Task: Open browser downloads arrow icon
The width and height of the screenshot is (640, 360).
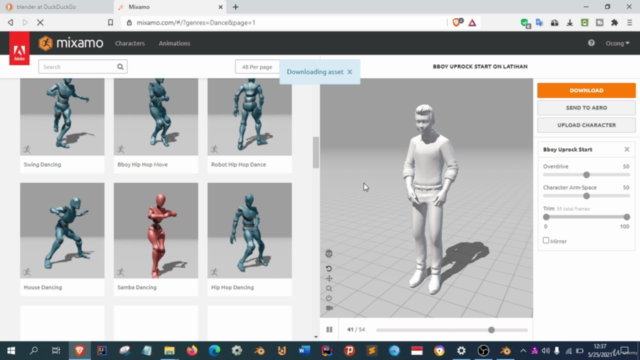Action: (569, 22)
